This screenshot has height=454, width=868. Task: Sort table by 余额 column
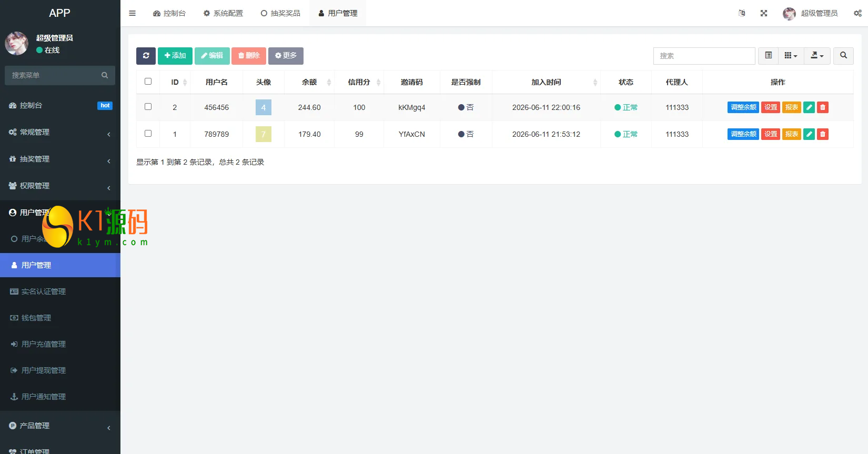point(309,82)
